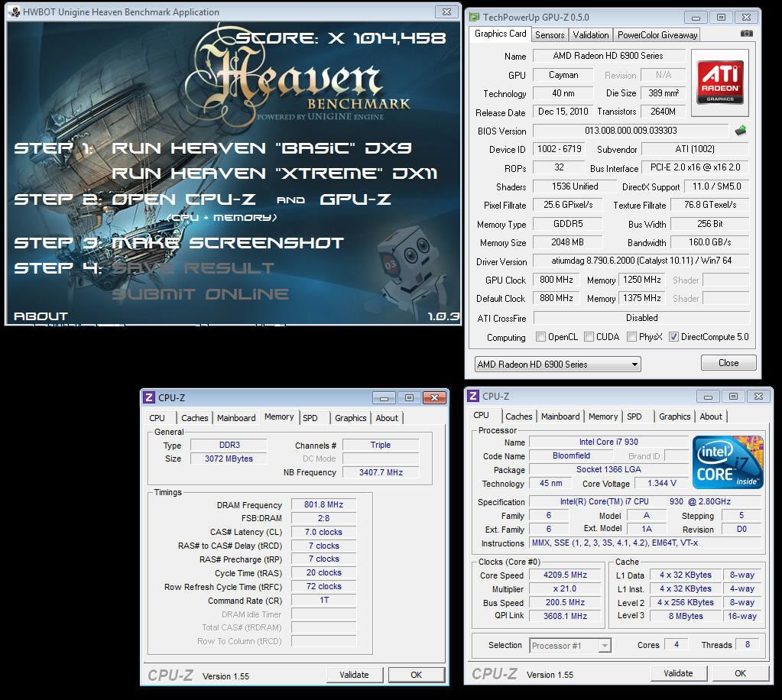Open the PowerColor Giveaway tab
Image resolution: width=782 pixels, height=700 pixels.
coord(657,34)
